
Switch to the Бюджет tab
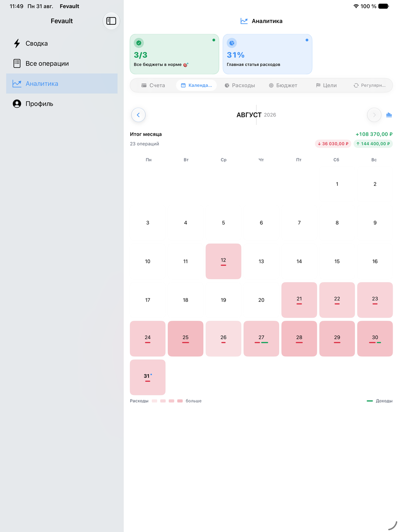pos(283,86)
